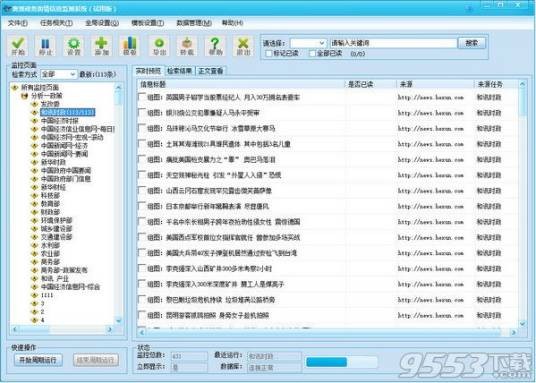536x383 pixels.
Task: Open the 任务相关(T) menu
Action: pos(56,23)
